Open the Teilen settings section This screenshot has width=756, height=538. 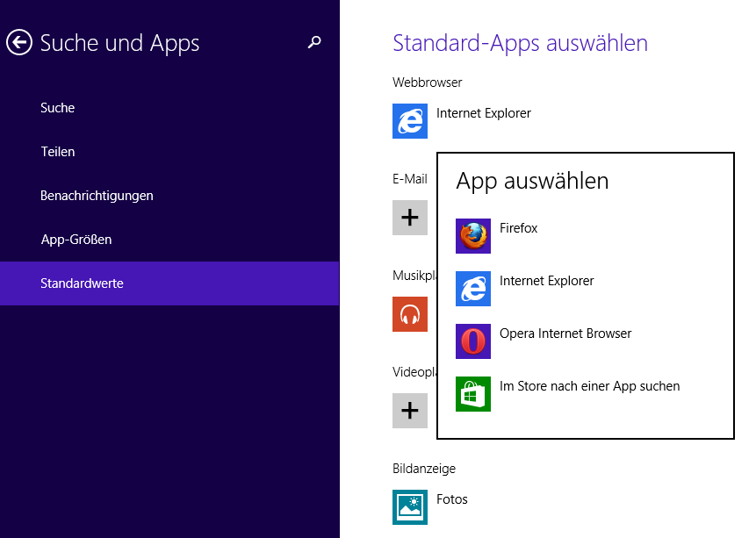169,152
